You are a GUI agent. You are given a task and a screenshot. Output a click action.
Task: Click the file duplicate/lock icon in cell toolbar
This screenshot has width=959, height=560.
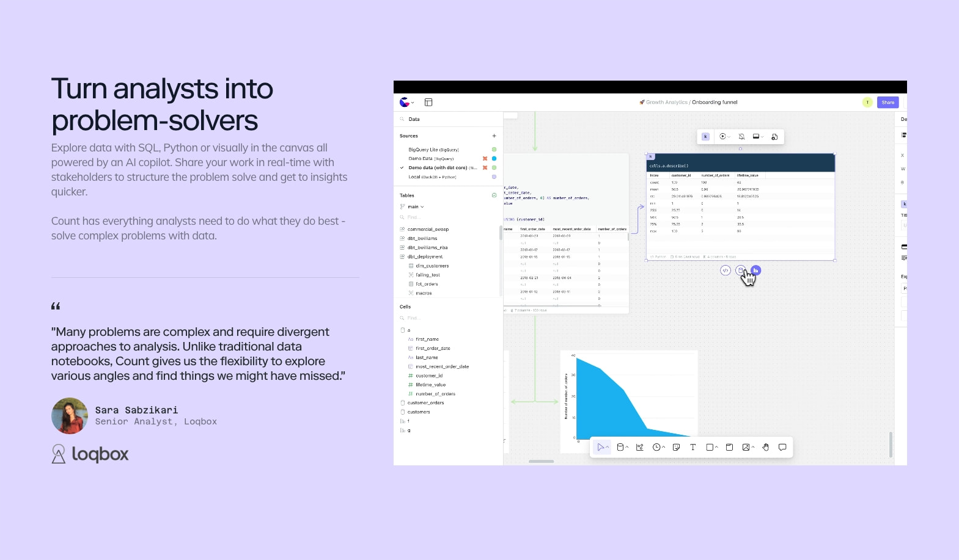[x=774, y=137]
